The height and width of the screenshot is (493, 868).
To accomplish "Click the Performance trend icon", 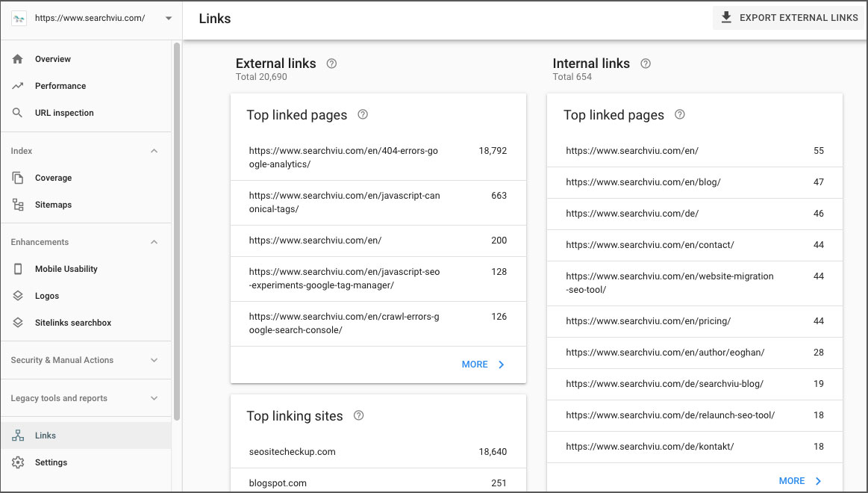I will tap(18, 86).
